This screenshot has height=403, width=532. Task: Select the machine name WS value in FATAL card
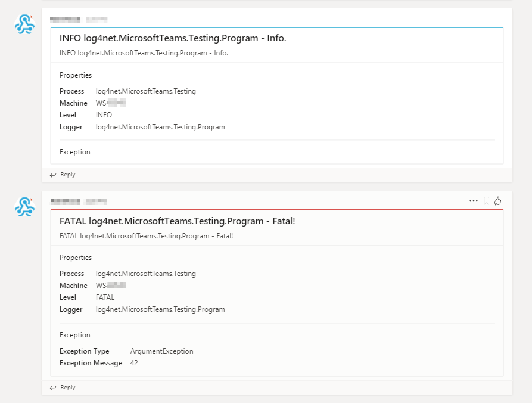coord(111,285)
